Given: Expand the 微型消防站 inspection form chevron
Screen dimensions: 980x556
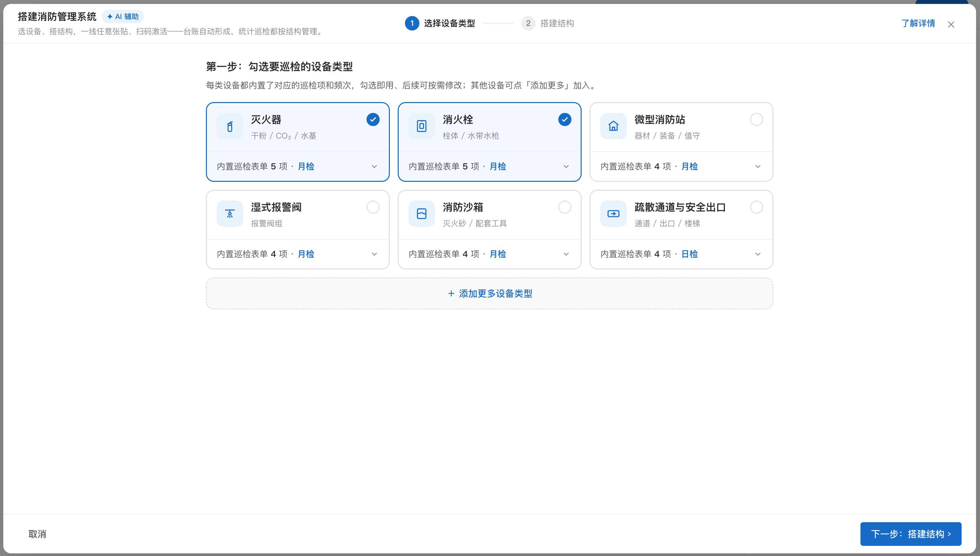Looking at the screenshot, I should (758, 166).
